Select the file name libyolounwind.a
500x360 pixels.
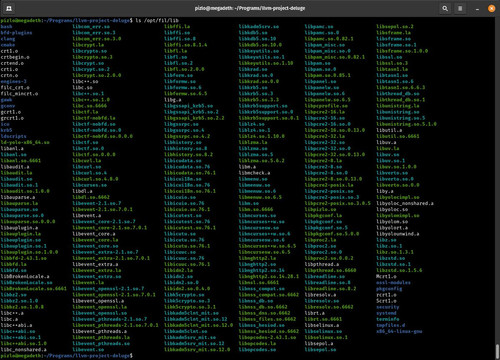click(398, 234)
